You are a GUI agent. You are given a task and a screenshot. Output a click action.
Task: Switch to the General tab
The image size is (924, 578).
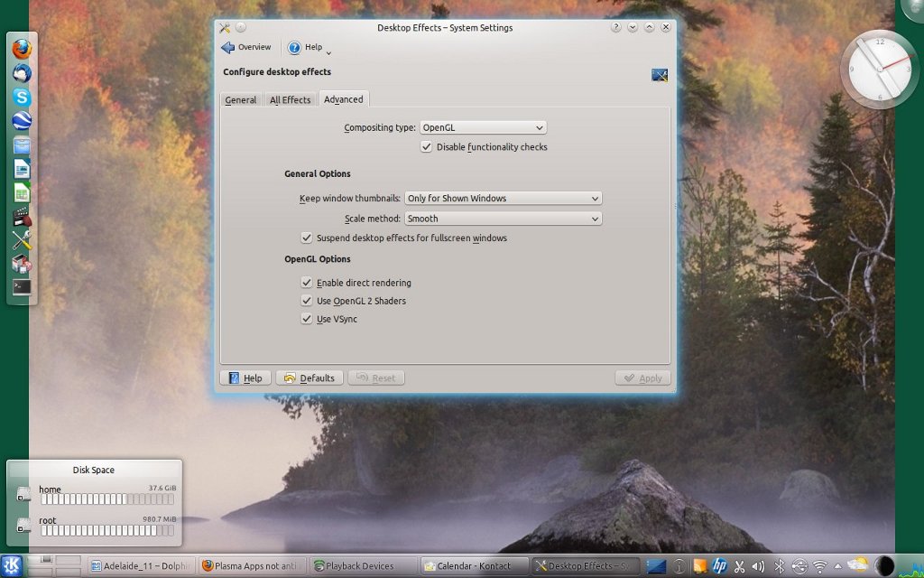click(x=241, y=100)
